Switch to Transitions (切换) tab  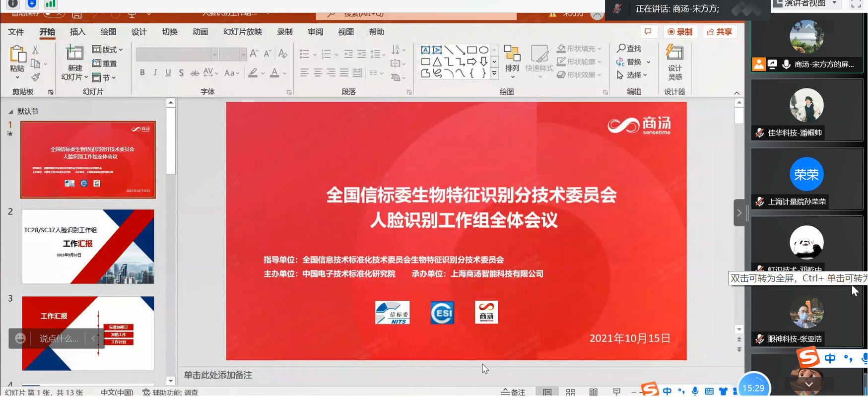pos(170,32)
